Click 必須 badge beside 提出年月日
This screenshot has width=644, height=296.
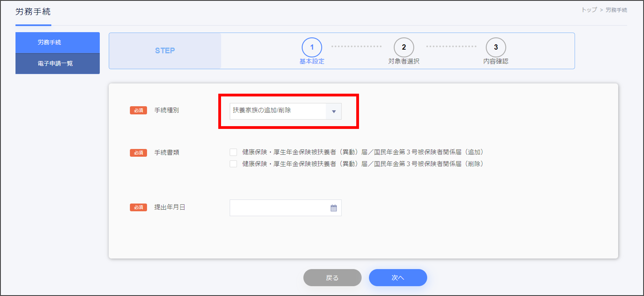pos(138,207)
